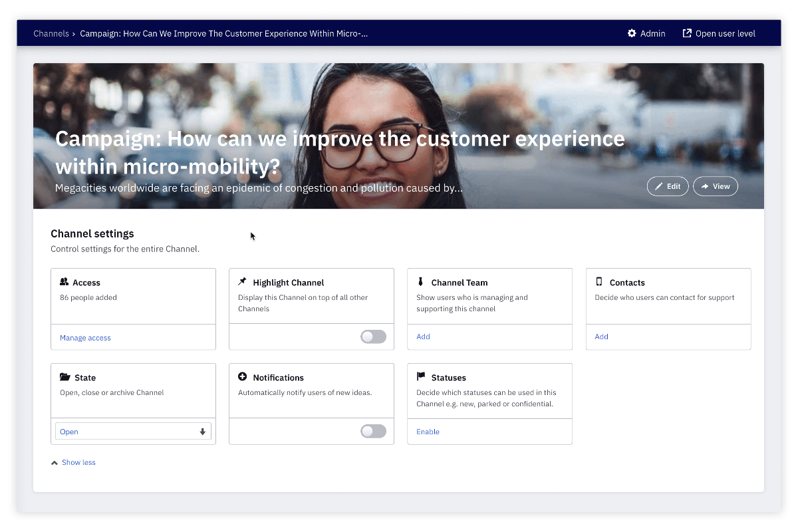Click the Megacities worldwide description text

tap(259, 188)
